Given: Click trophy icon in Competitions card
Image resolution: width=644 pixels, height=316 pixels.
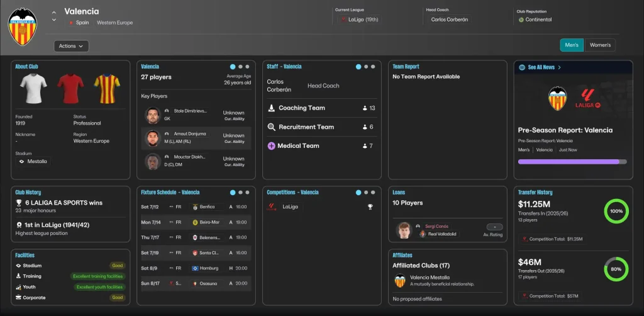Looking at the screenshot, I should [370, 206].
